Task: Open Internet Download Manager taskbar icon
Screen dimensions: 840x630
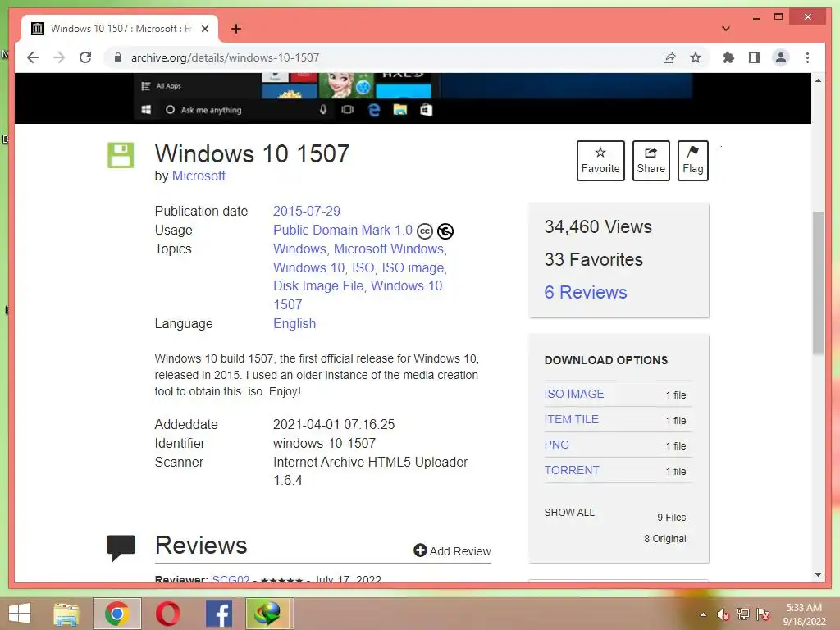Action: tap(269, 614)
